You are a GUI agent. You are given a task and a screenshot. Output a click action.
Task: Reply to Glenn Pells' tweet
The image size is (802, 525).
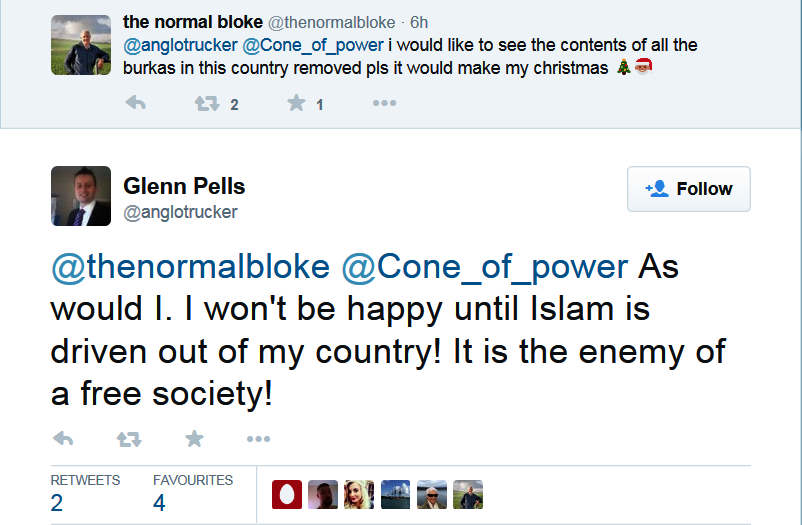pos(62,438)
